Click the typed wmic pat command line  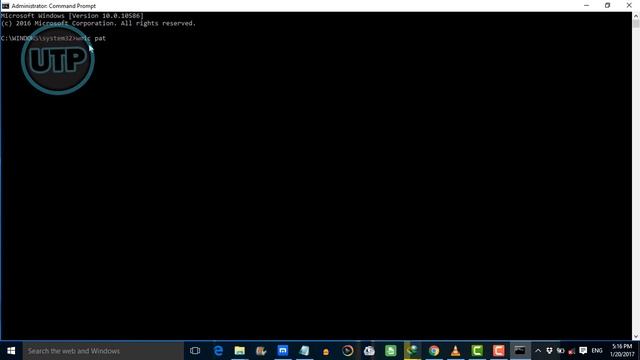[x=53, y=38]
